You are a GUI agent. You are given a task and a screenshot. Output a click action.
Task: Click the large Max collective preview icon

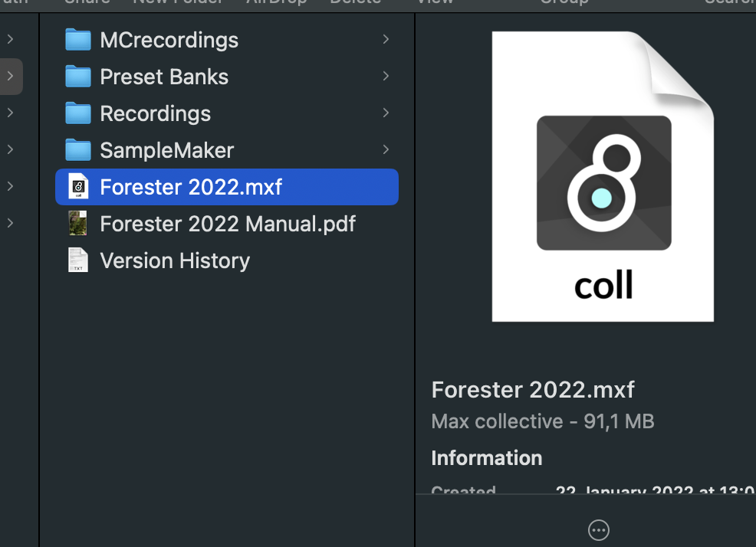[x=603, y=176]
